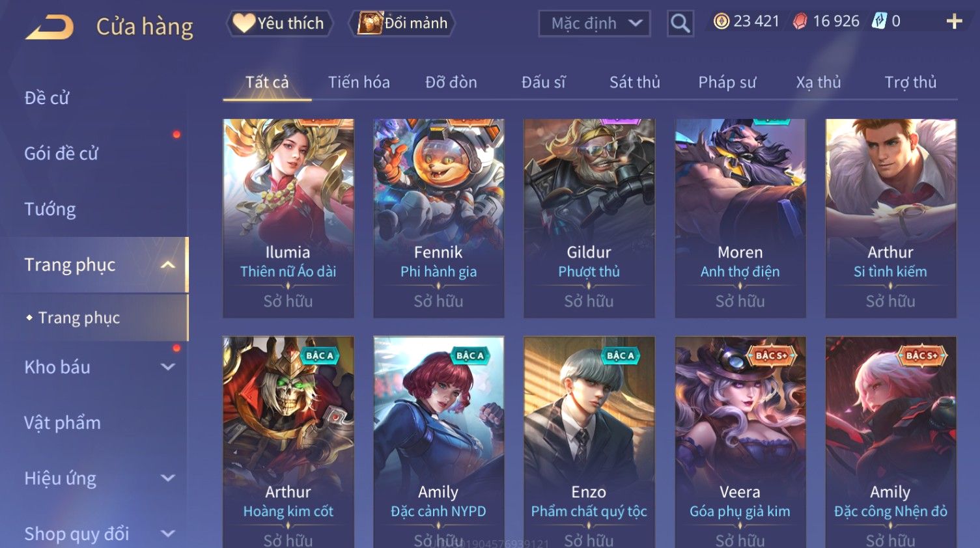Switch to the Tiến hóa tab
The height and width of the screenshot is (548, 980).
359,83
